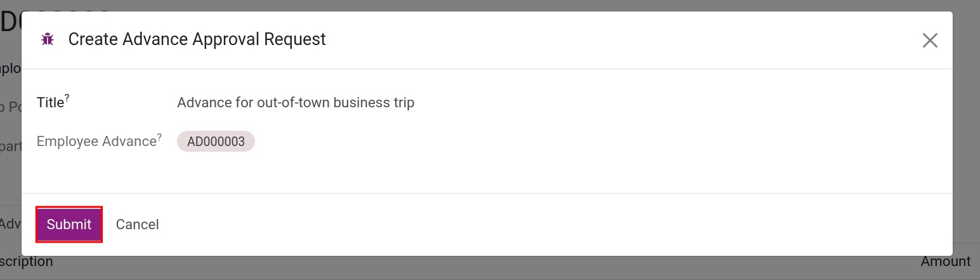Edit the Title text field
980x280 pixels.
pos(558,103)
